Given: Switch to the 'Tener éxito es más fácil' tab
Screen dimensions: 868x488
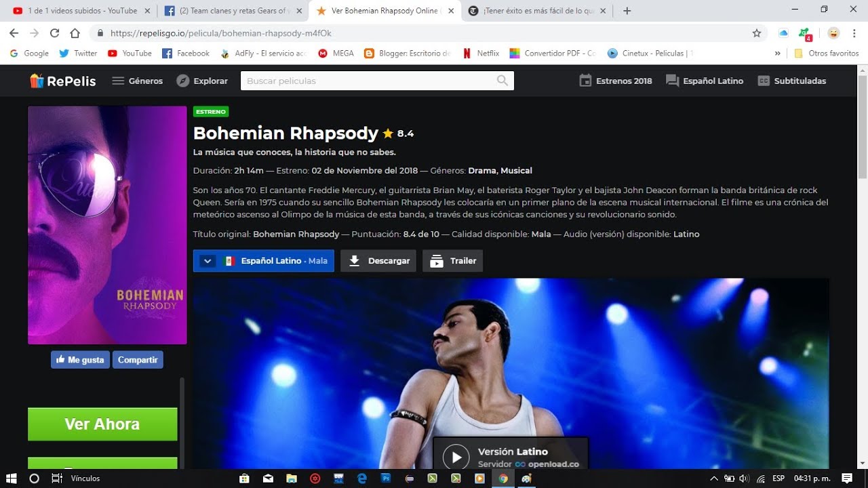Looking at the screenshot, I should (536, 11).
